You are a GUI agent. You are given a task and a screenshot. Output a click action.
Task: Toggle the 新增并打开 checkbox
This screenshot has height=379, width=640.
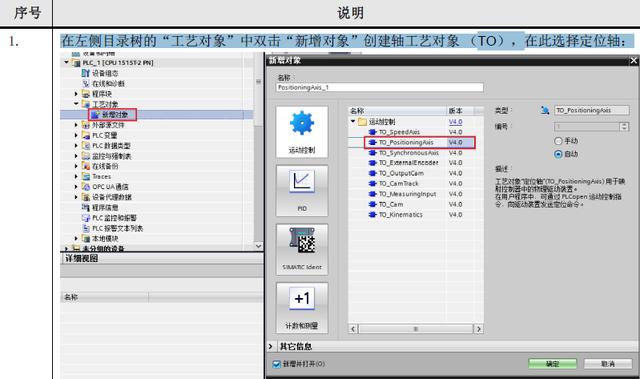pyautogui.click(x=276, y=363)
